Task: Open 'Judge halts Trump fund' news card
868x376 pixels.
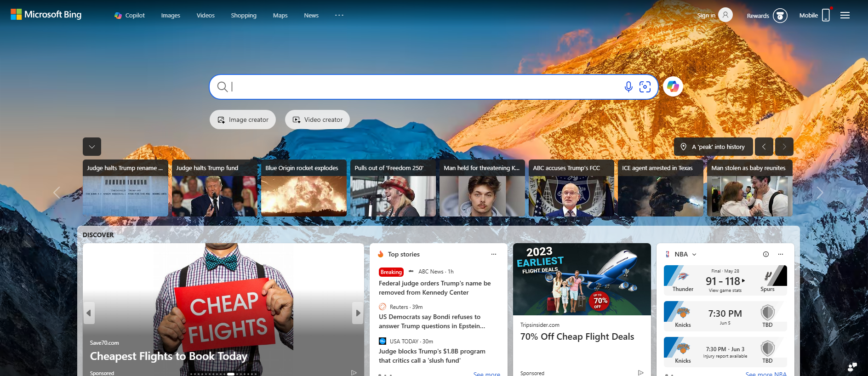Action: 215,188
